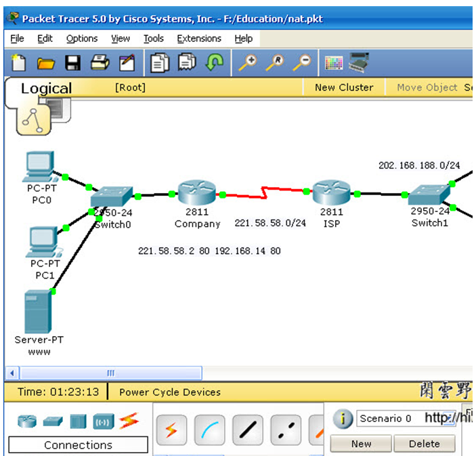Pick automatic connection type lightning
The image size is (476, 456).
pos(171,430)
